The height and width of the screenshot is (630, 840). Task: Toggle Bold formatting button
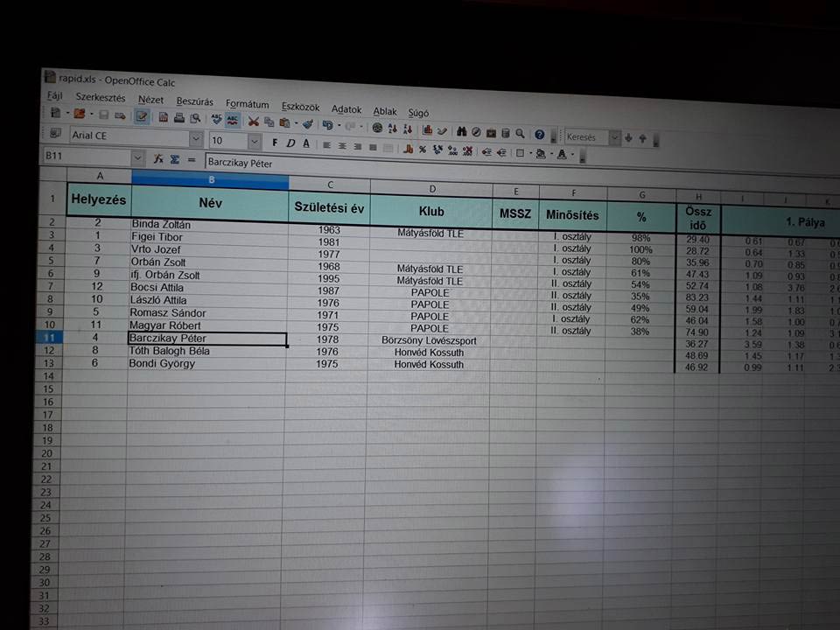275,143
